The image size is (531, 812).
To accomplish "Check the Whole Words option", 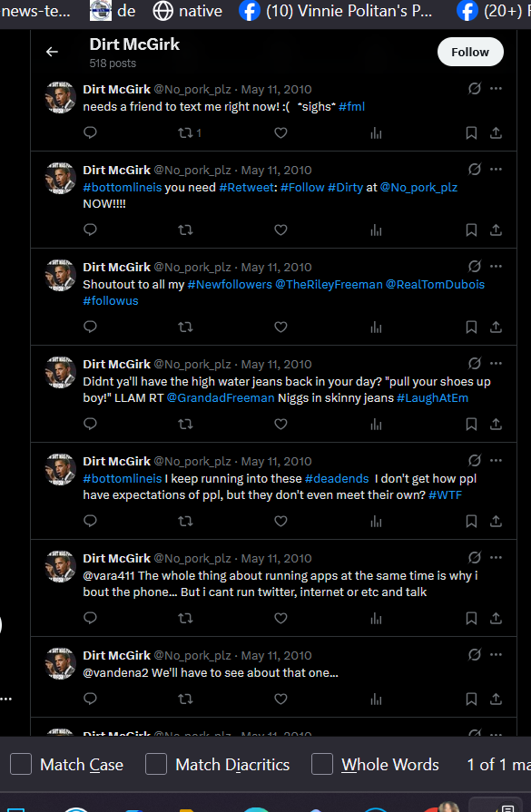I will click(x=321, y=764).
